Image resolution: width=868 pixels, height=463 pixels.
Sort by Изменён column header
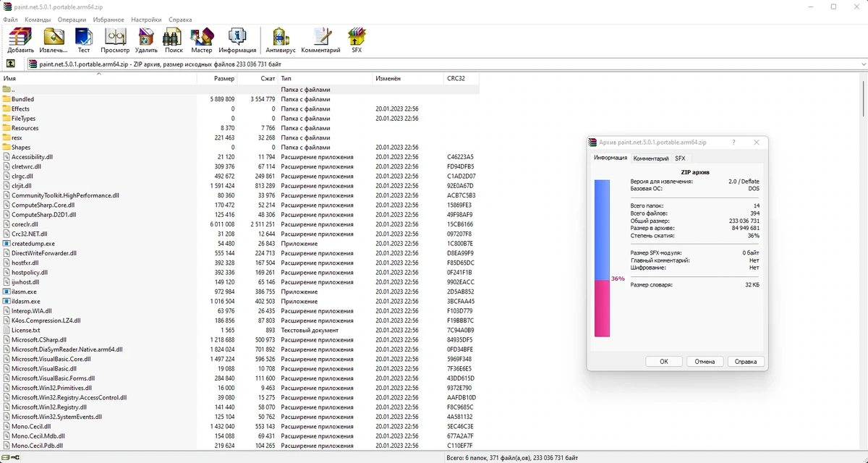[x=408, y=78]
